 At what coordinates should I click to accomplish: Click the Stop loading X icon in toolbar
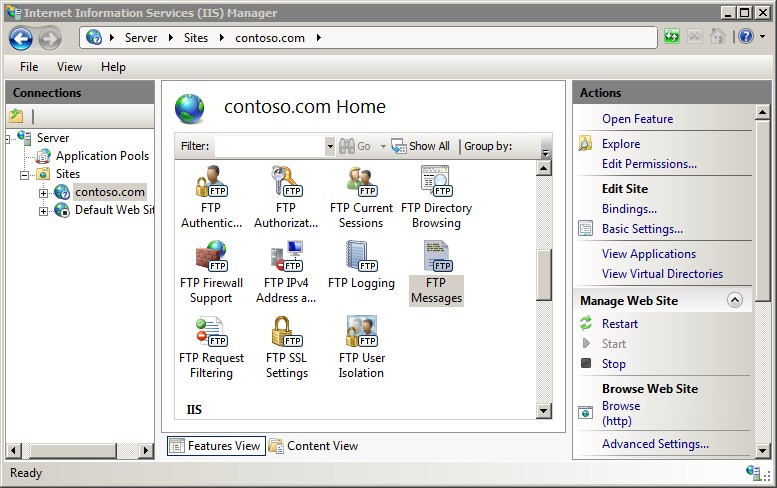click(695, 37)
